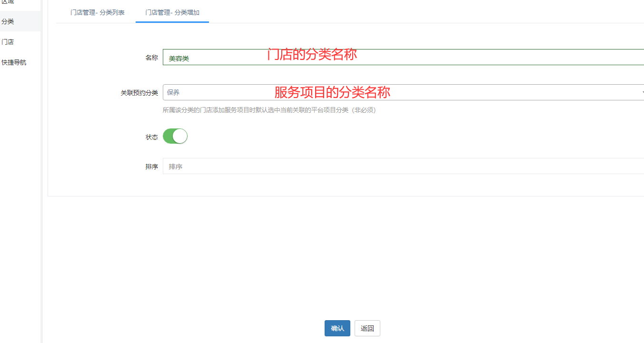Toggle the green 状态 switch off
Image resolution: width=644 pixels, height=343 pixels.
[175, 137]
